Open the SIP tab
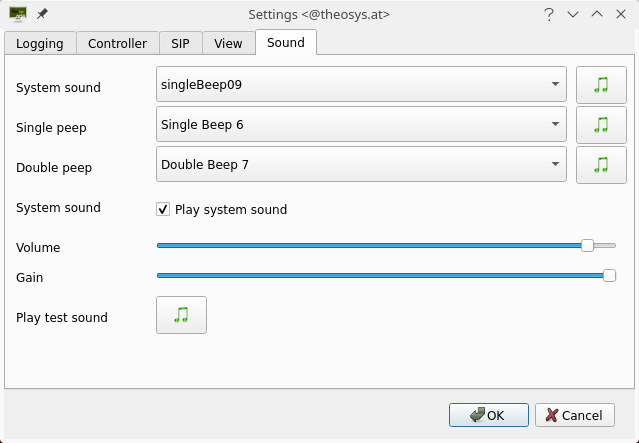The height and width of the screenshot is (443, 639). 181,43
